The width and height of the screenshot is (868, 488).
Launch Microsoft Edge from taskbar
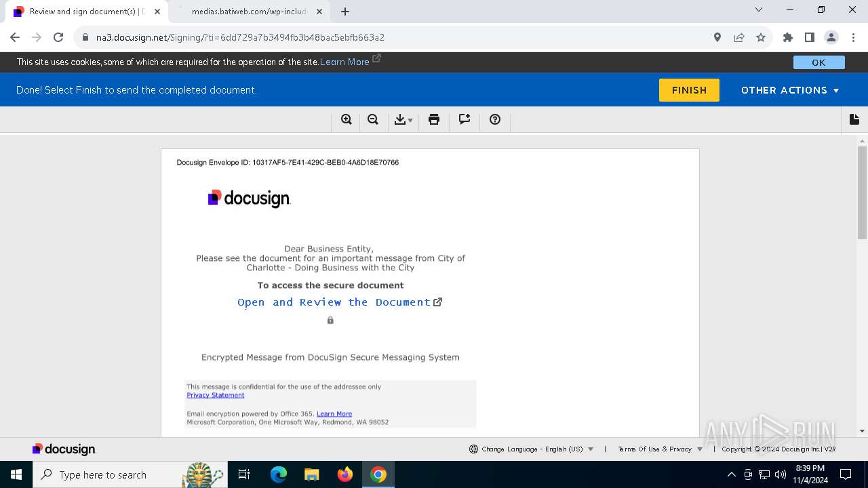279,474
